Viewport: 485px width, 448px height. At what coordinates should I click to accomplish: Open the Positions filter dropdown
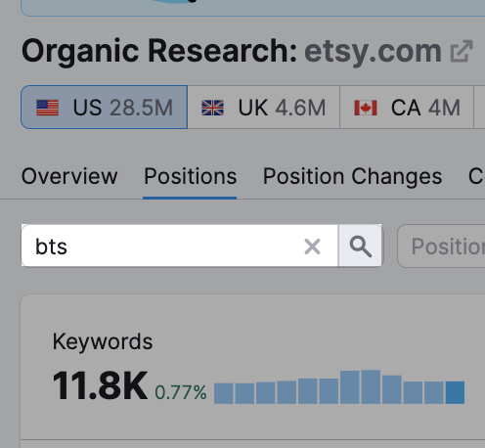pyautogui.click(x=441, y=246)
